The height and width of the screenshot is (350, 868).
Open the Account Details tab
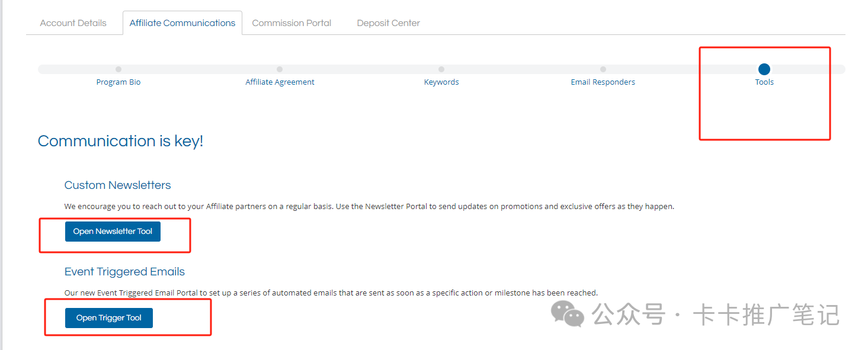[73, 23]
